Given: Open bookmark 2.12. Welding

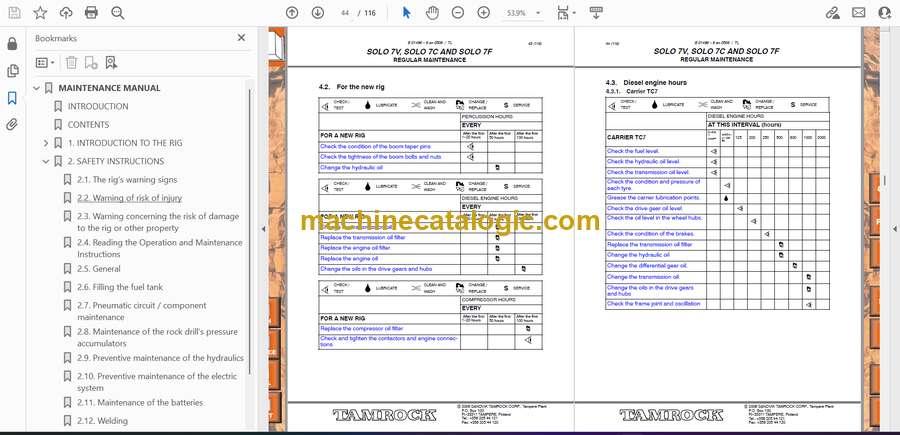Looking at the screenshot, I should point(103,421).
